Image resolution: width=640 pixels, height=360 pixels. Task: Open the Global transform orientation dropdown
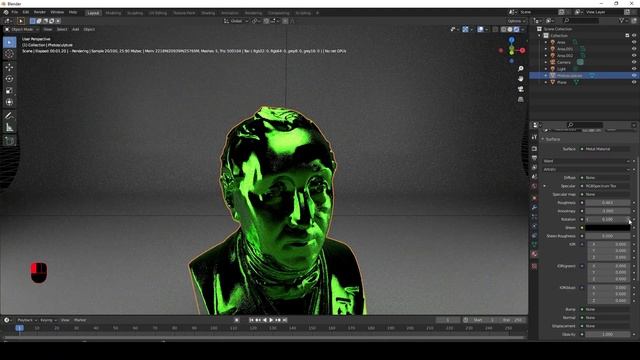pyautogui.click(x=236, y=21)
